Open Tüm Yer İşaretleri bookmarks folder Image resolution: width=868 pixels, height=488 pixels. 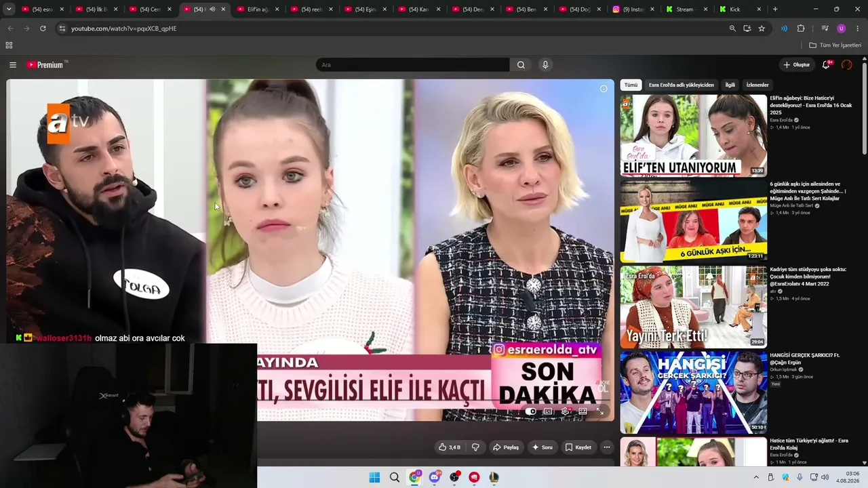click(835, 45)
